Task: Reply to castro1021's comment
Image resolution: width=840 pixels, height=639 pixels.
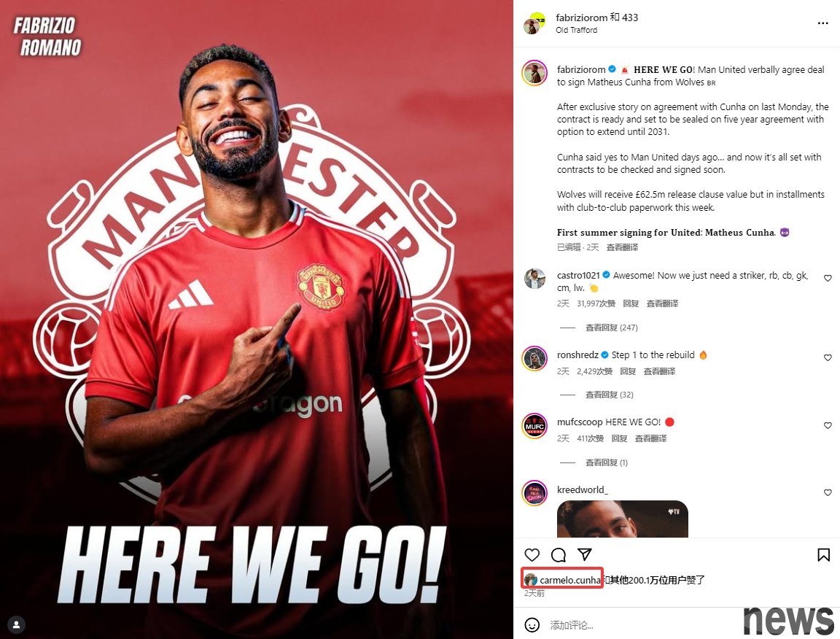Action: coord(631,303)
